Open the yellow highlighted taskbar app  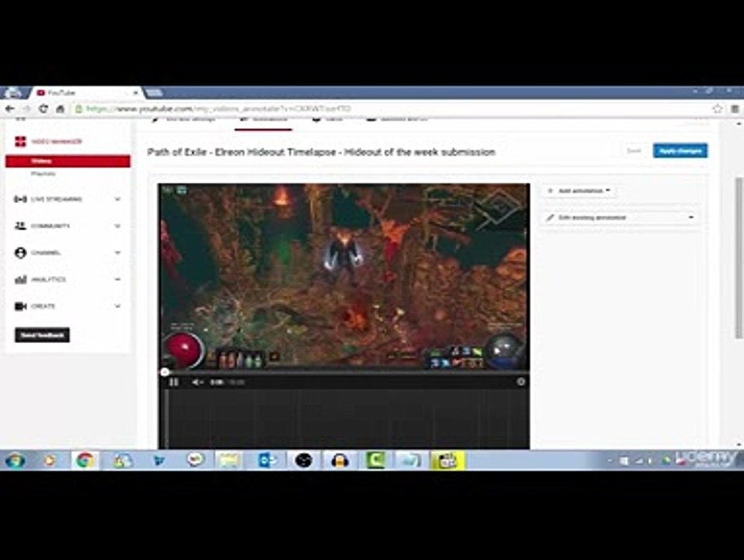[x=448, y=460]
